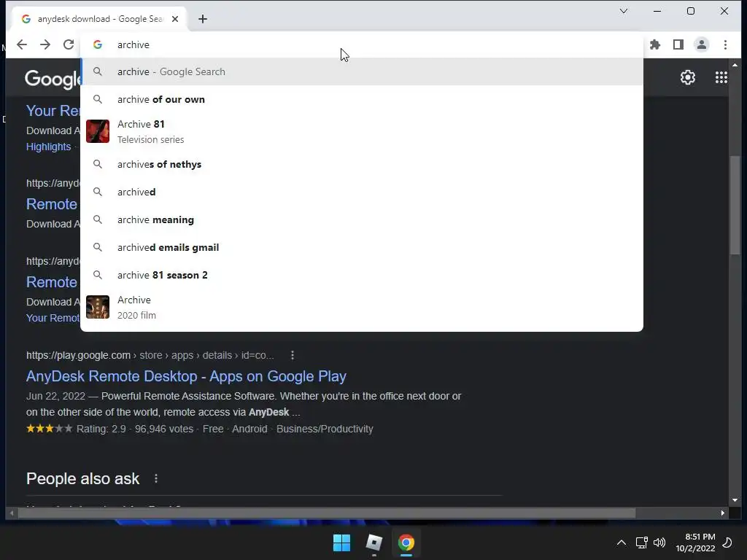The height and width of the screenshot is (560, 747).
Task: Show hidden system tray icons
Action: (622, 542)
